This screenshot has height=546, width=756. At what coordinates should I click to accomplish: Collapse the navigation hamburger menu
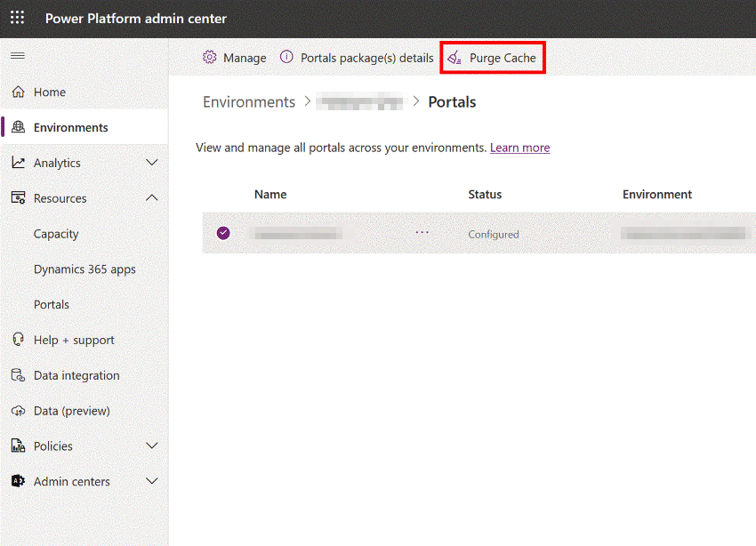tap(18, 56)
